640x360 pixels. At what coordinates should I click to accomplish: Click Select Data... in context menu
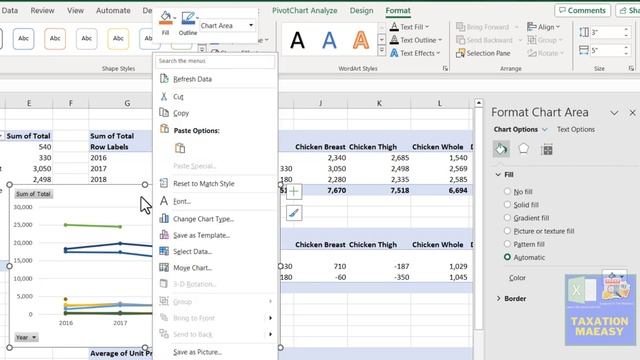(x=192, y=251)
